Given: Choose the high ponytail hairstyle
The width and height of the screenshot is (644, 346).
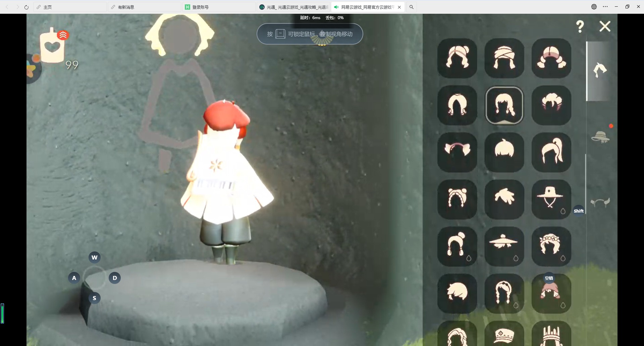Looking at the screenshot, I should [x=551, y=153].
